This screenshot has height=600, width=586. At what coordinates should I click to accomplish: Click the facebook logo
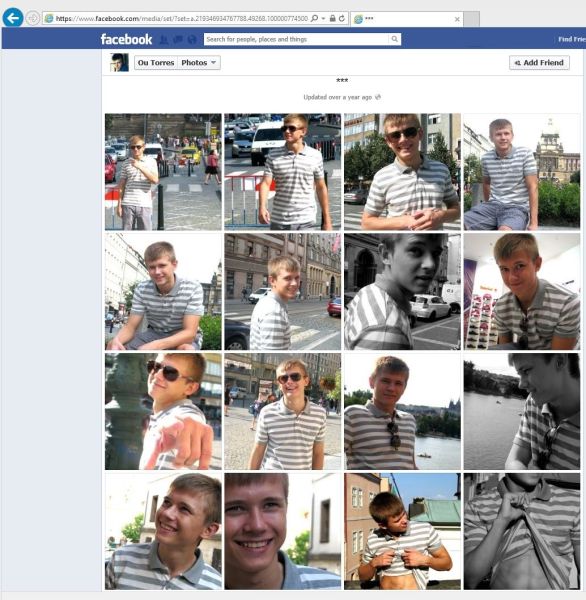[x=126, y=39]
